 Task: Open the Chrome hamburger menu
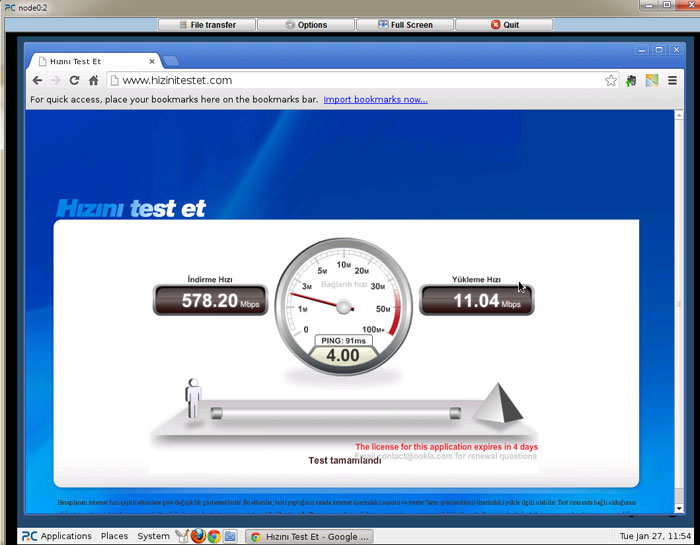point(672,80)
